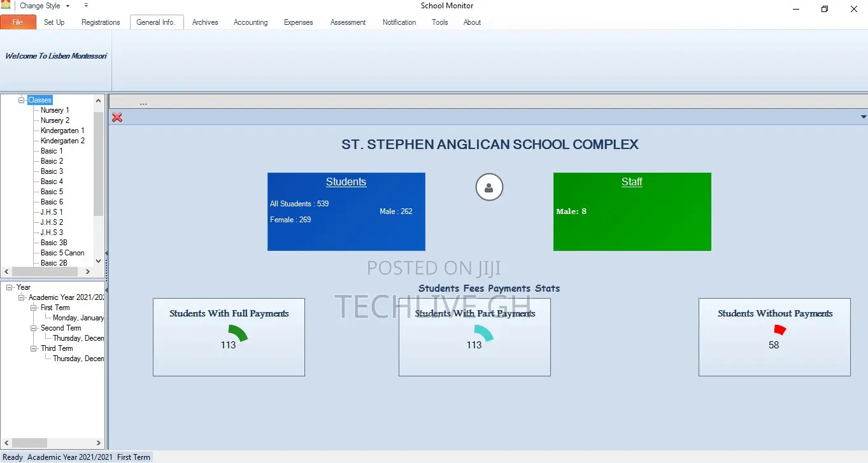The image size is (868, 463).
Task: Switch to the Assessment tab
Action: pyautogui.click(x=348, y=22)
